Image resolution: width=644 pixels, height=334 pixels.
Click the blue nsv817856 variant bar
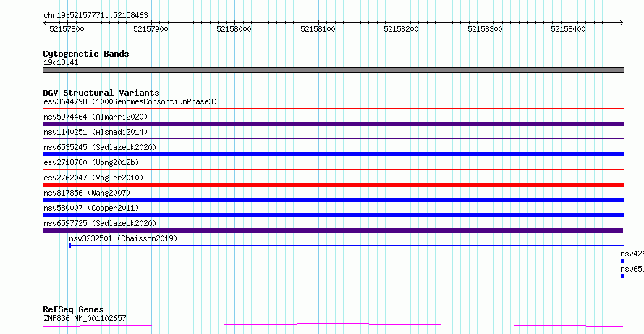333,200
